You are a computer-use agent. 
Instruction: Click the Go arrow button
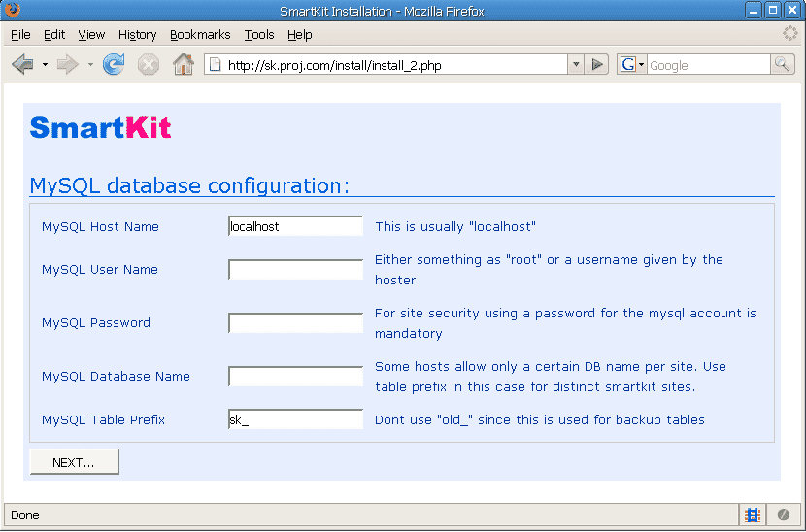597,65
